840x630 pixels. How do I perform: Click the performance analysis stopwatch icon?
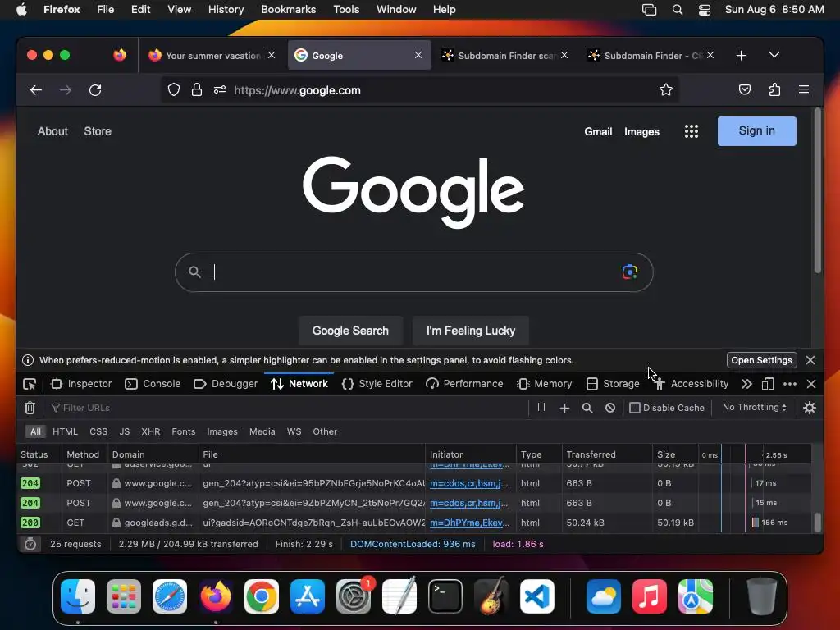click(x=30, y=544)
